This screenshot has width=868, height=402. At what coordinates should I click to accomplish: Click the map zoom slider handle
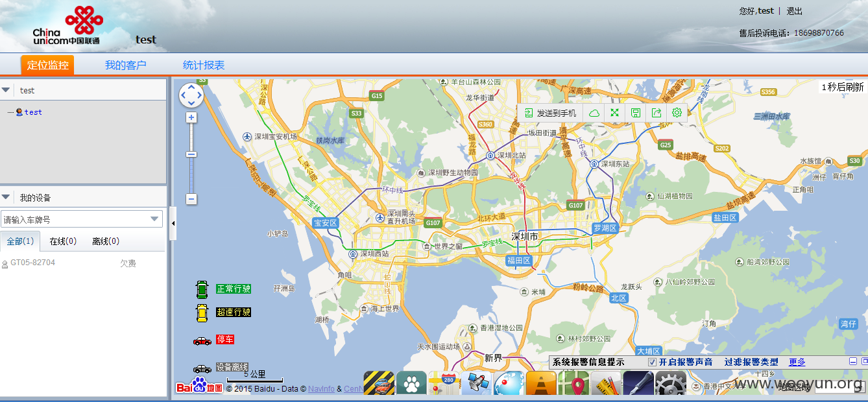191,154
